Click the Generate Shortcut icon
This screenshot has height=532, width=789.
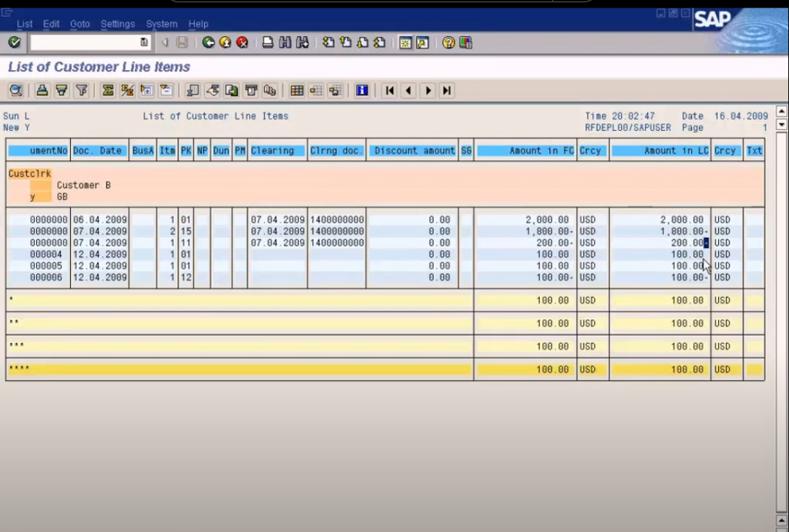click(x=423, y=43)
